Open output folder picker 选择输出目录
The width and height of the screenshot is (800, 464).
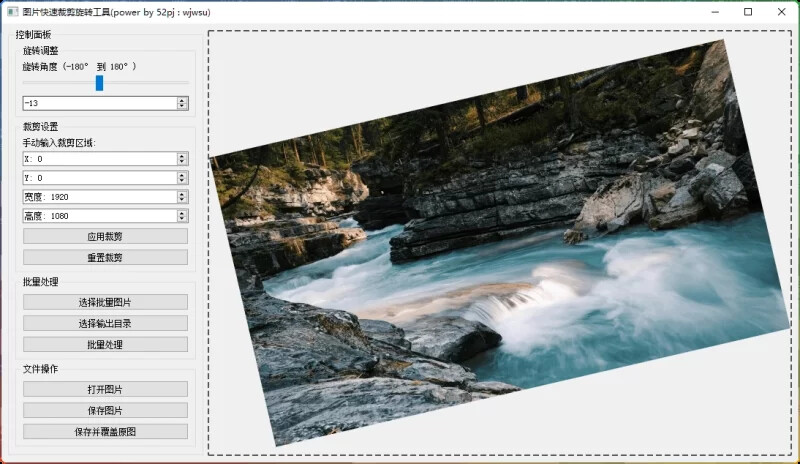[105, 323]
